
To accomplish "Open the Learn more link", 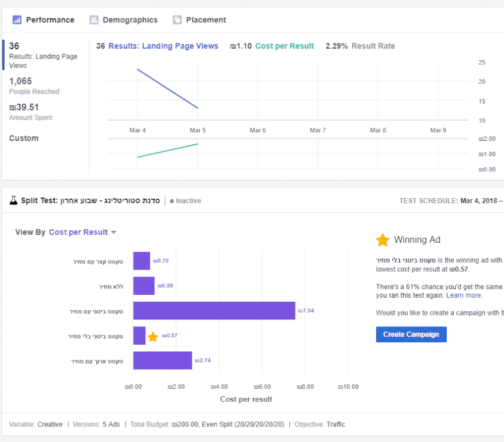I will pos(464,295).
